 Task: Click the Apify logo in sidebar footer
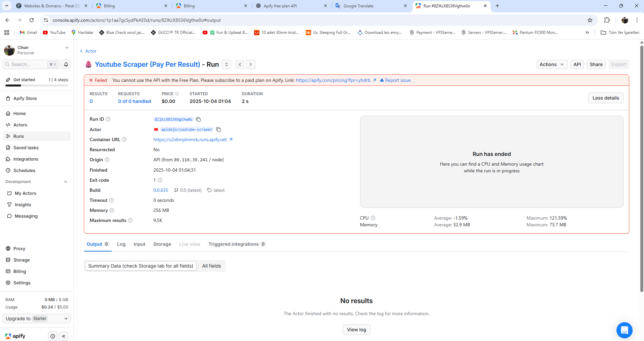click(x=15, y=336)
